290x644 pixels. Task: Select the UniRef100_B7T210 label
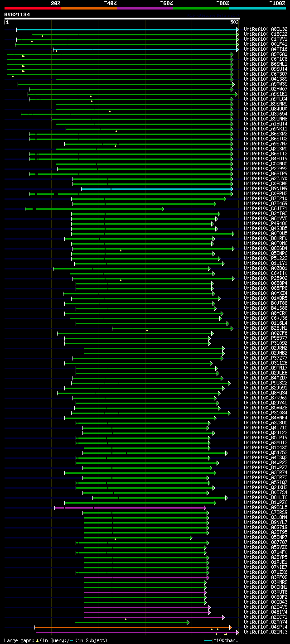[266, 199]
